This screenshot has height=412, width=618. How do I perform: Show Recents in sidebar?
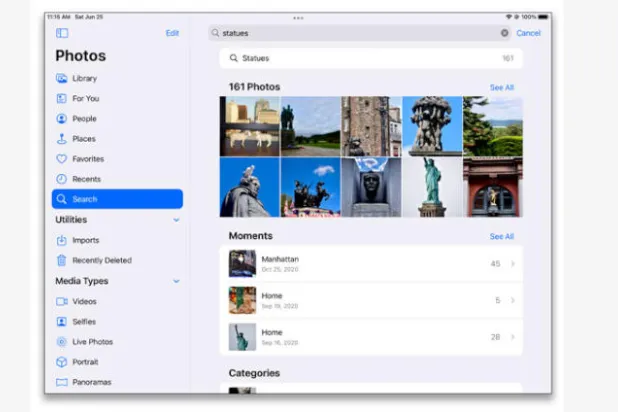(x=85, y=179)
